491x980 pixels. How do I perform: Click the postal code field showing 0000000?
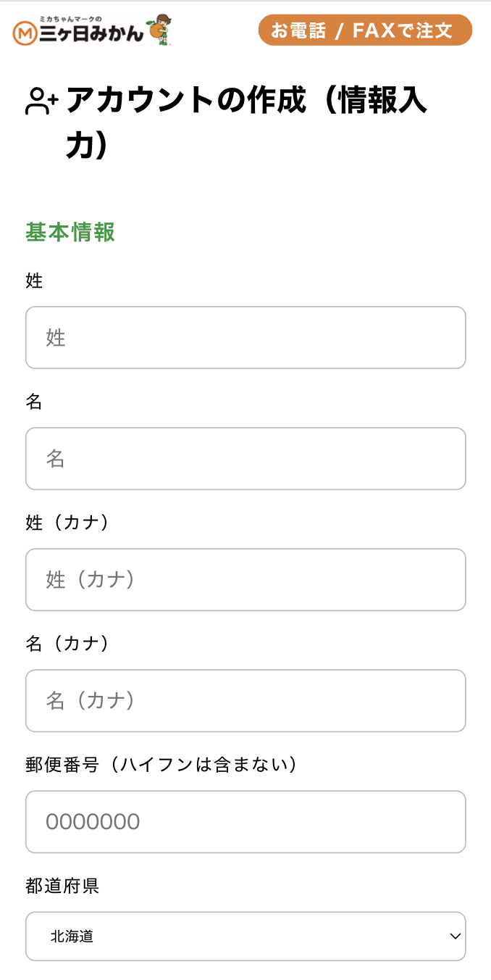tap(246, 821)
